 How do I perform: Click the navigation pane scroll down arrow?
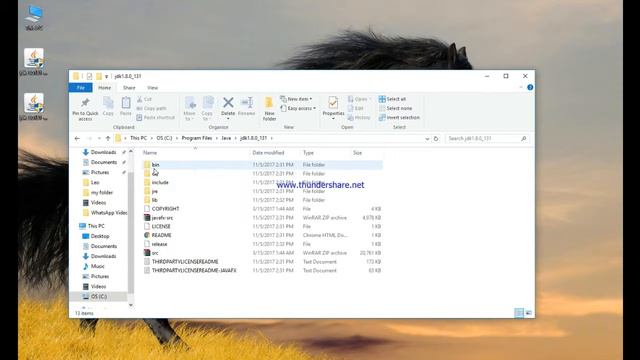[x=131, y=305]
